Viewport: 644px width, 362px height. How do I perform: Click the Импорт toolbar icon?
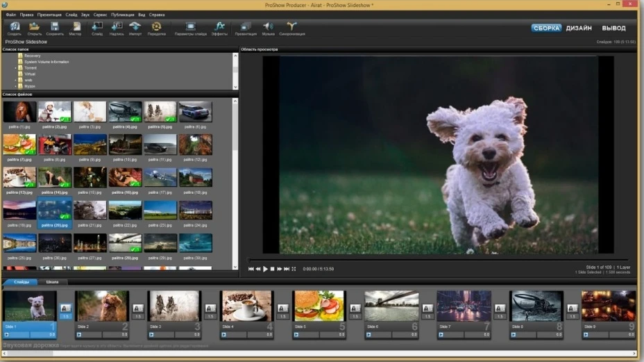coord(135,28)
